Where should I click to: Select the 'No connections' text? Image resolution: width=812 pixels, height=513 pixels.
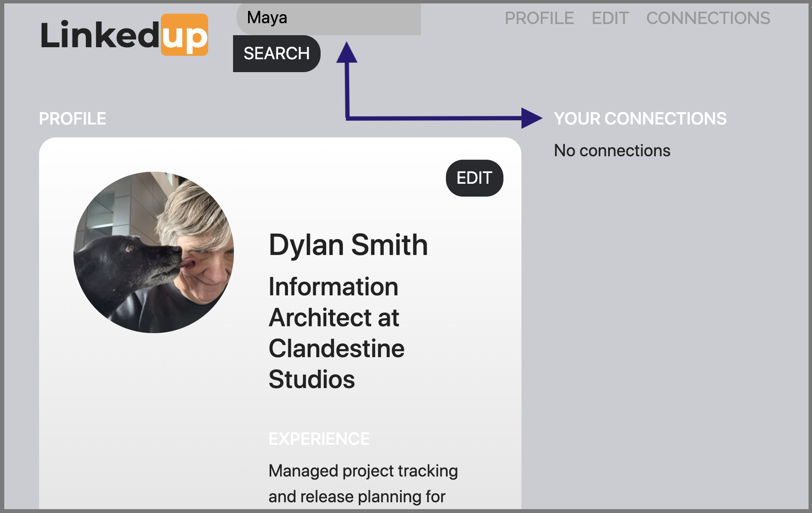click(612, 150)
